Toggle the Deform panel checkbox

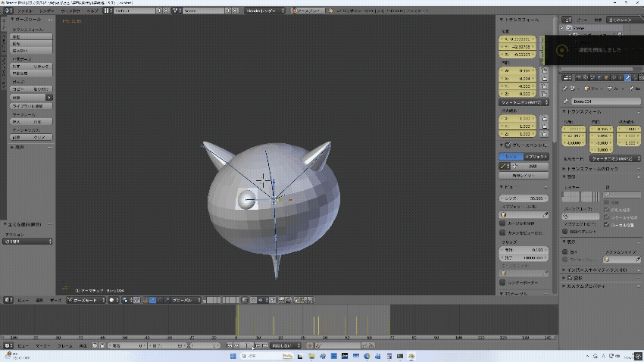point(570,278)
